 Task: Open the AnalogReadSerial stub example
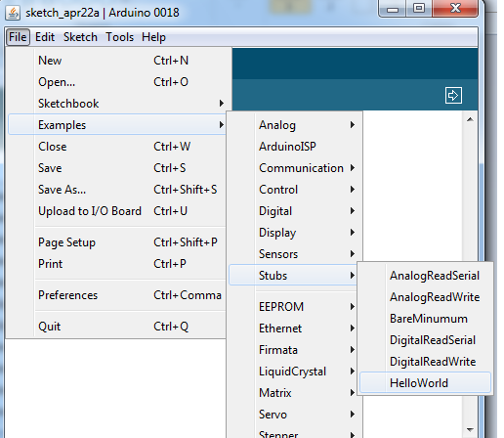pyautogui.click(x=425, y=276)
